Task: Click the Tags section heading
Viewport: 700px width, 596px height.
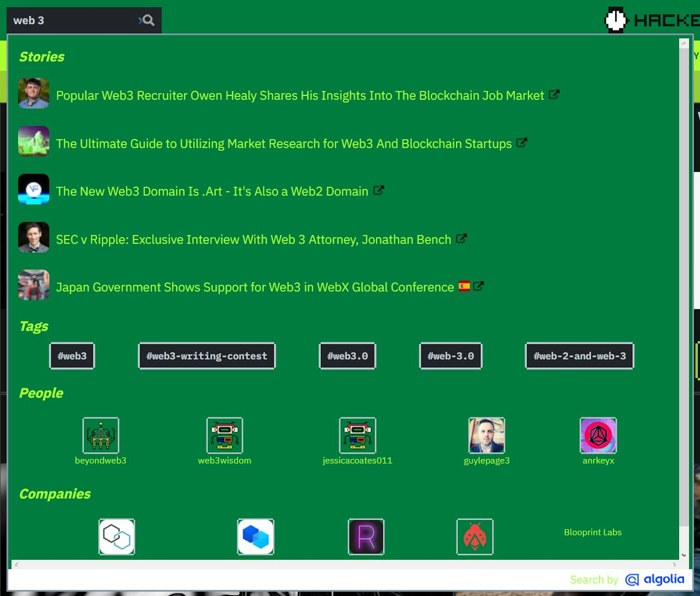Action: click(34, 326)
